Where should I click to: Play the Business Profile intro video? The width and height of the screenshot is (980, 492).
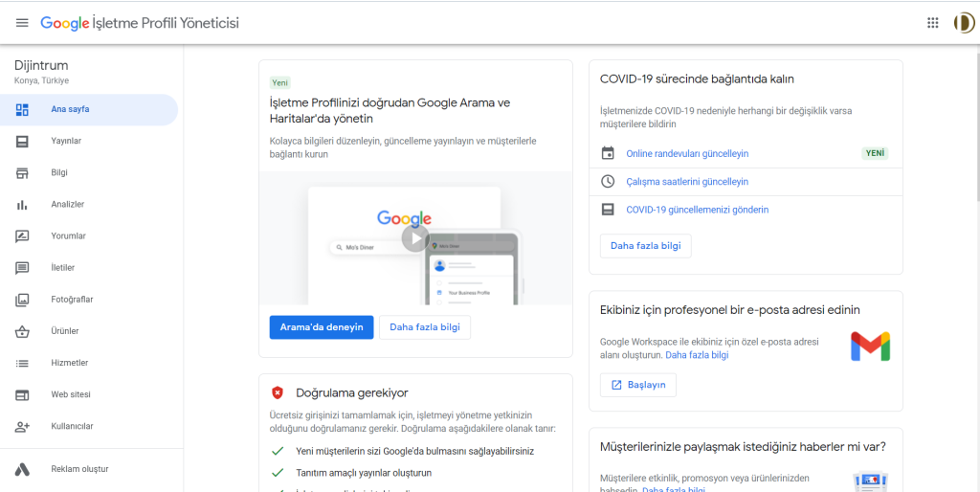point(415,238)
